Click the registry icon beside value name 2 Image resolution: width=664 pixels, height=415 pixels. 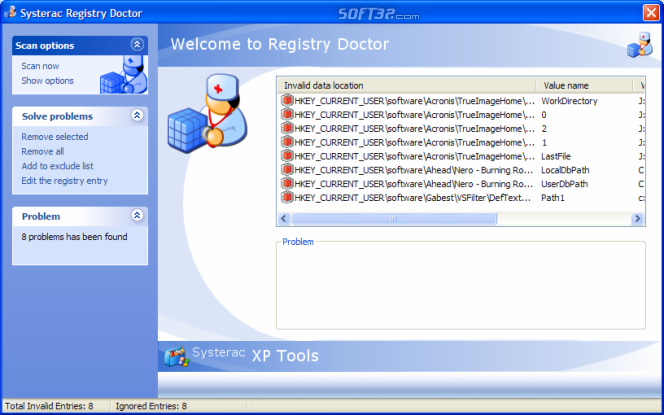(287, 128)
